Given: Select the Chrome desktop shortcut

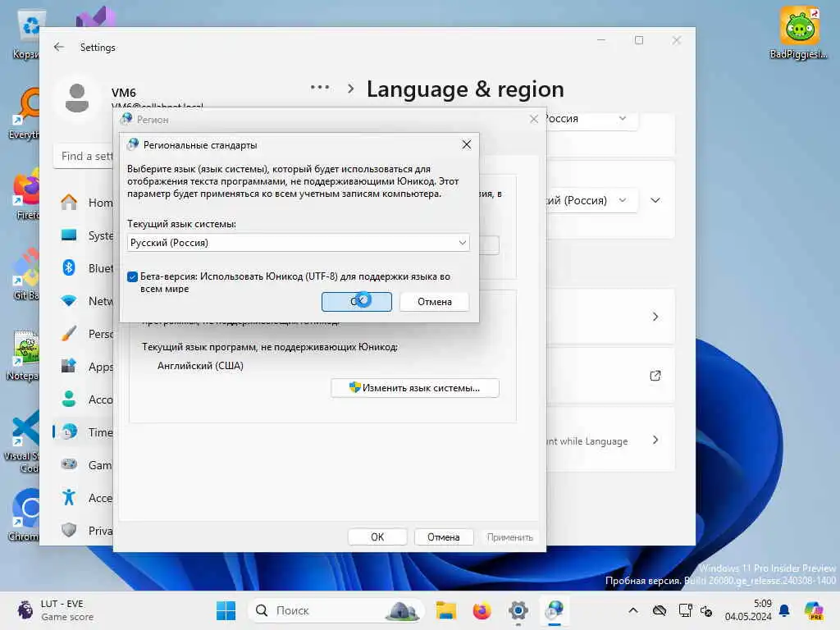Looking at the screenshot, I should (x=24, y=514).
